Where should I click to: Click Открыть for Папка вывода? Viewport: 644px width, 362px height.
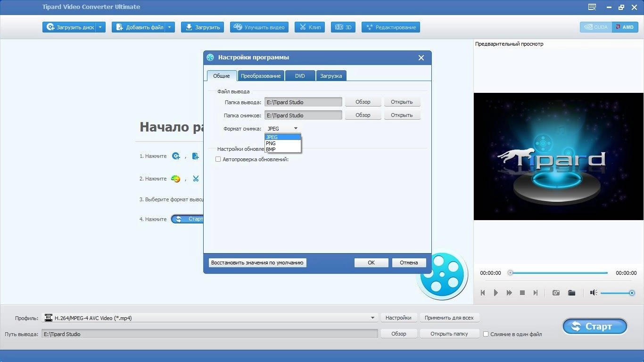(402, 102)
